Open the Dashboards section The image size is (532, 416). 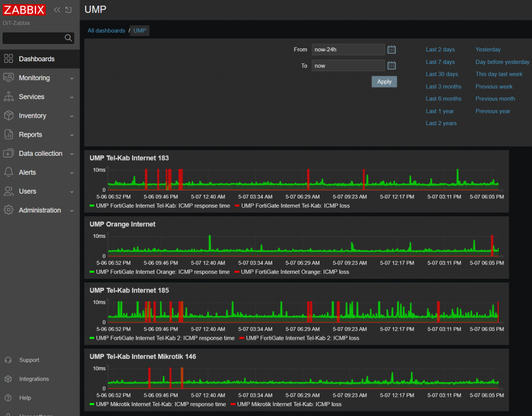pyautogui.click(x=36, y=59)
